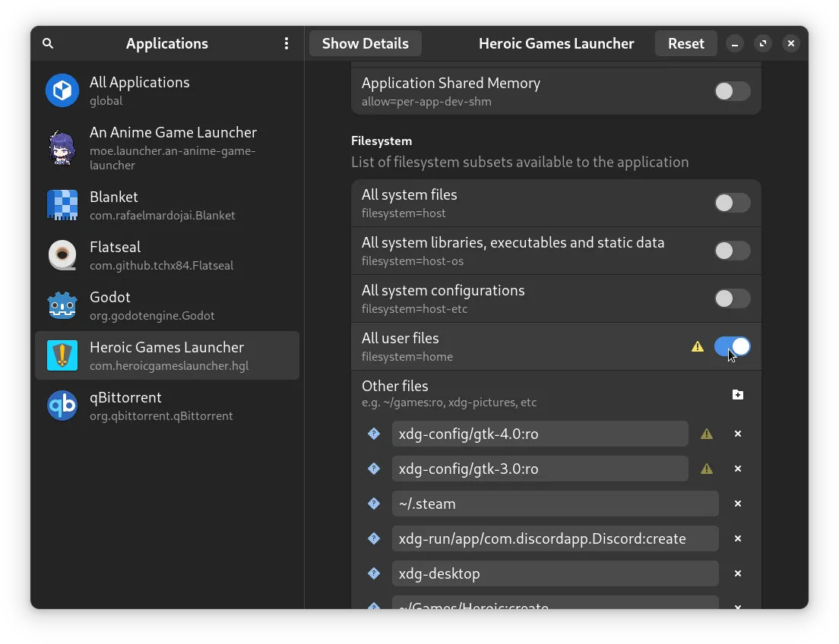Click diamond info icon for ~/.steam entry
The height and width of the screenshot is (644, 839).
point(374,504)
